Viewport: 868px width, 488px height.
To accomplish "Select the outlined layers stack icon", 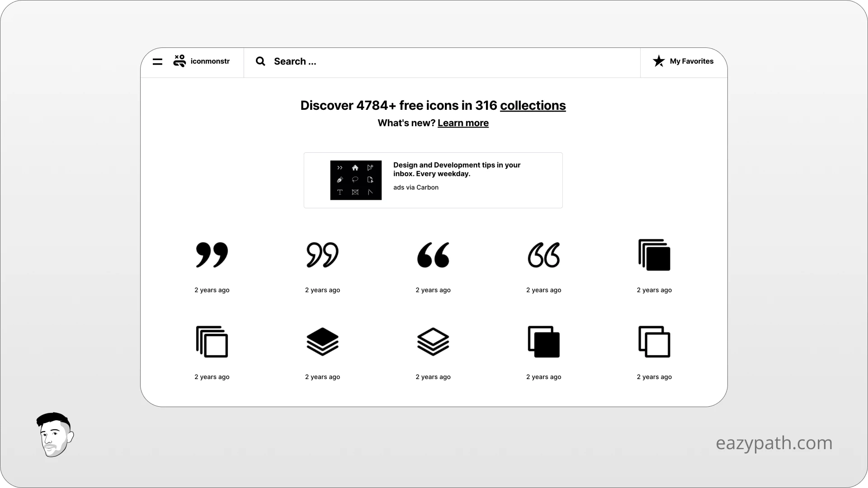I will [433, 342].
